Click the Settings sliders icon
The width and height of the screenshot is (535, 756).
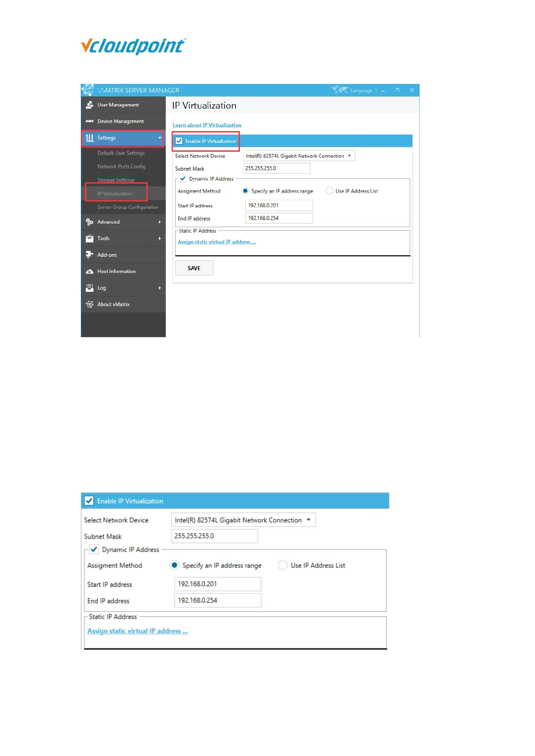[89, 138]
